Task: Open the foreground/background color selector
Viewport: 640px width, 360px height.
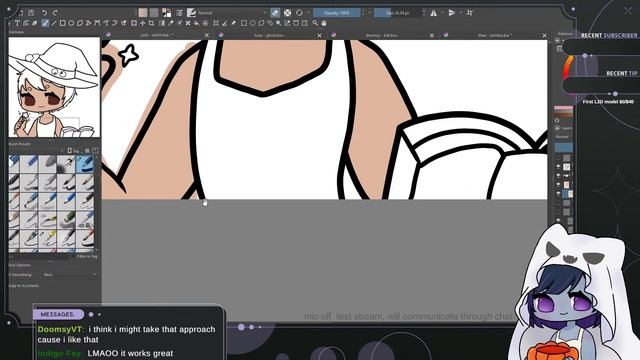Action: pyautogui.click(x=166, y=13)
